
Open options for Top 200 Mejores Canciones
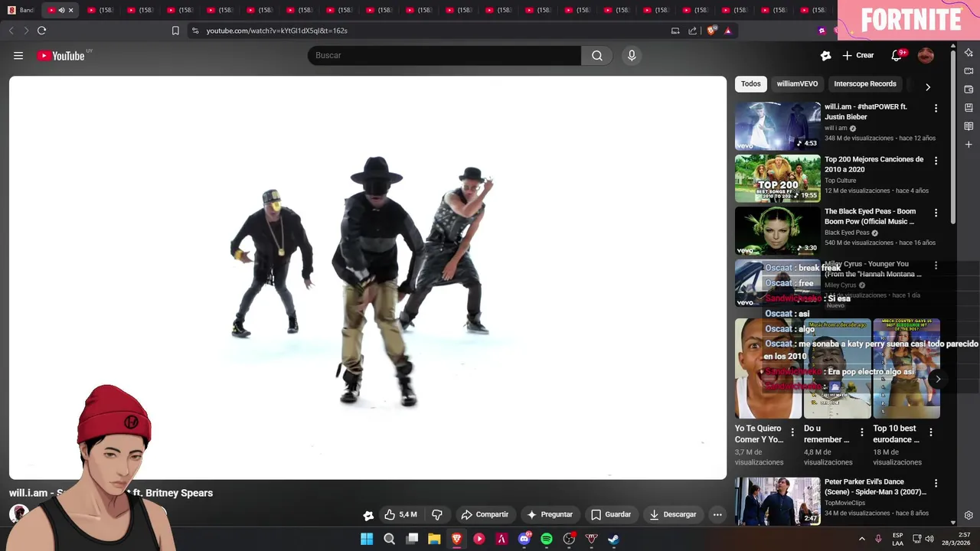[936, 161]
